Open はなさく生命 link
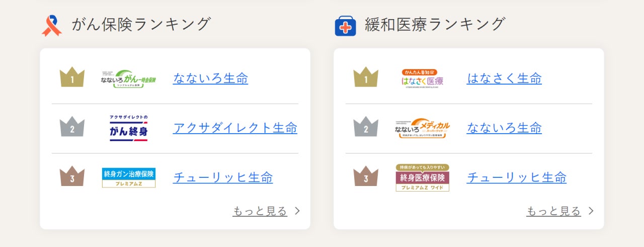The width and height of the screenshot is (644, 247). coord(504,78)
